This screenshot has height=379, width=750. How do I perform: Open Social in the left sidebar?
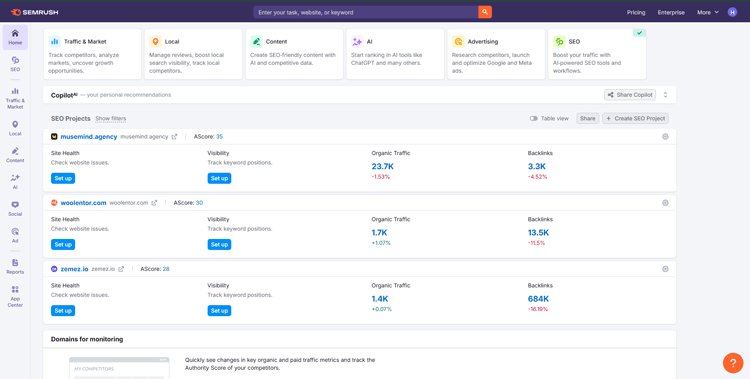coord(15,209)
